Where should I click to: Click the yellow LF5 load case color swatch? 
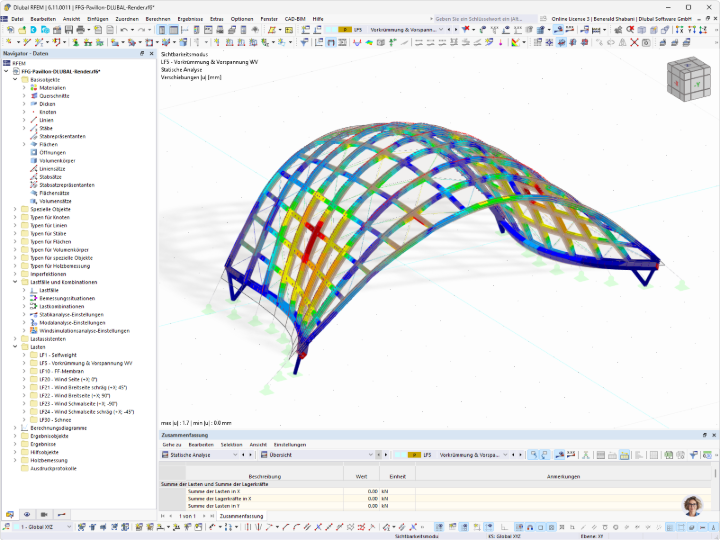point(344,30)
